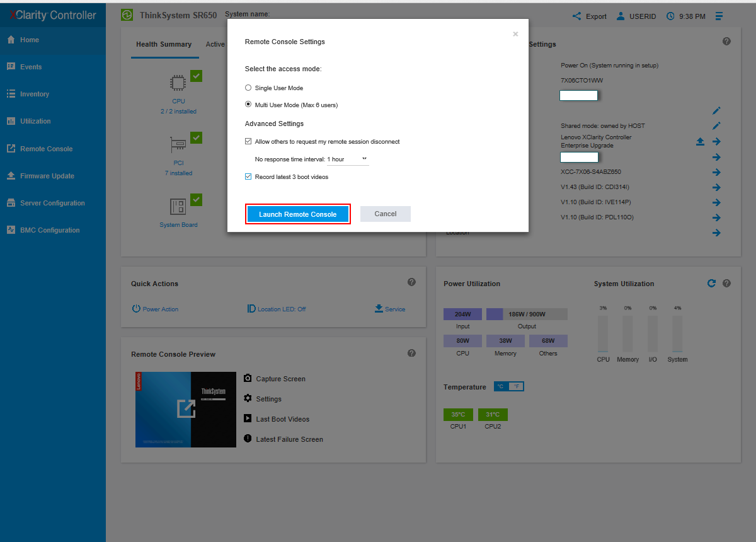Open the arrow for V1.43 (Build ID: CDI314I)

(716, 187)
